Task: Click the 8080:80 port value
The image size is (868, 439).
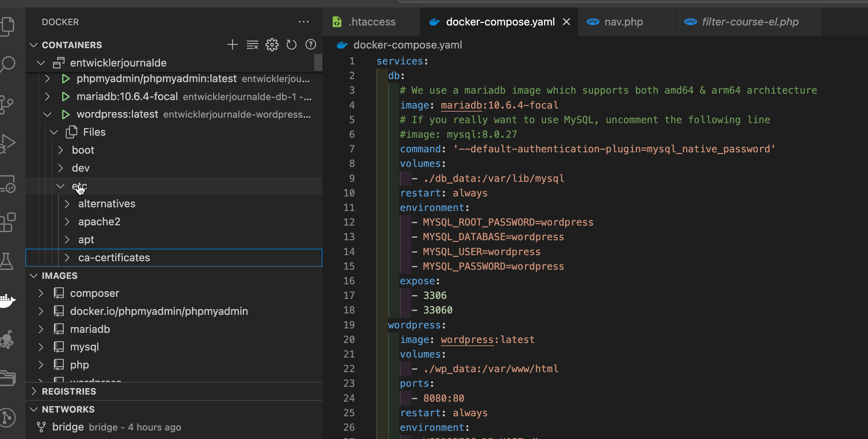Action: [x=444, y=398]
